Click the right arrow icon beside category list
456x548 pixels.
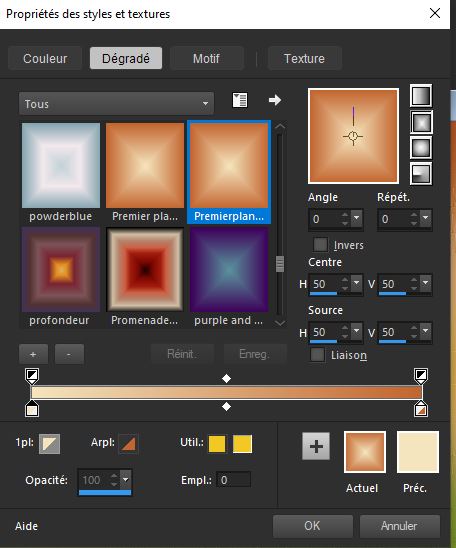click(275, 100)
